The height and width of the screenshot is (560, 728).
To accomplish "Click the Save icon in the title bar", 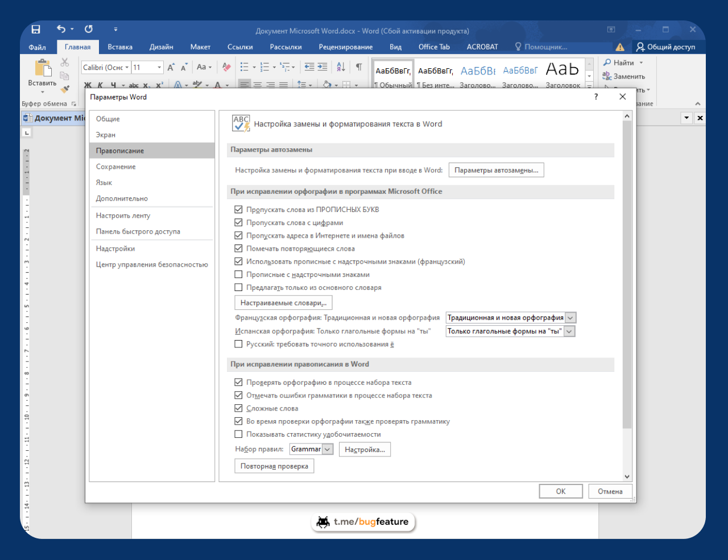I will [36, 30].
